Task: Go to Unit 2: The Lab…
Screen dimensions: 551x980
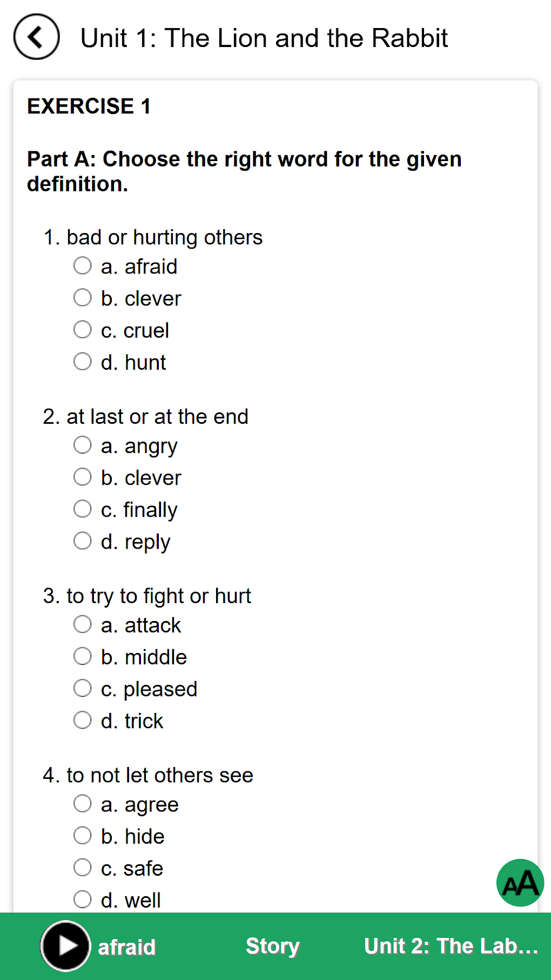Action: 451,946
